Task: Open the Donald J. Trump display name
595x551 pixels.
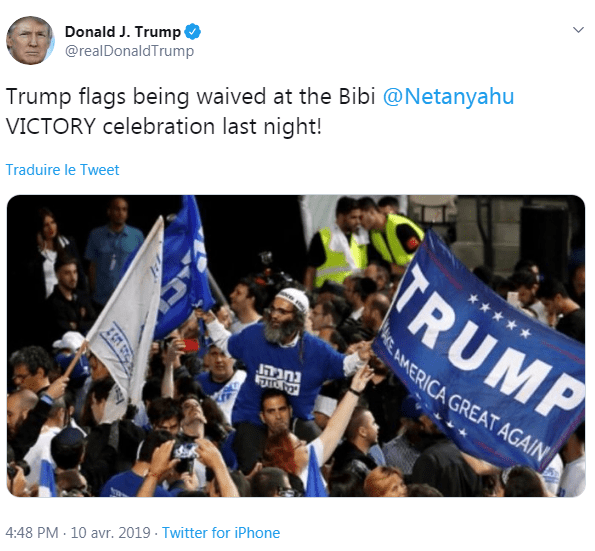Action: click(x=123, y=32)
